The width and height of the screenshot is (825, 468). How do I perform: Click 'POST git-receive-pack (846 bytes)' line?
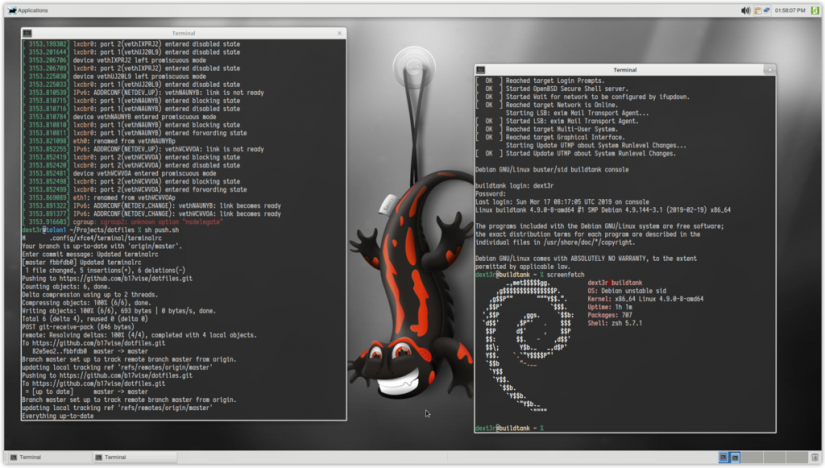78,327
